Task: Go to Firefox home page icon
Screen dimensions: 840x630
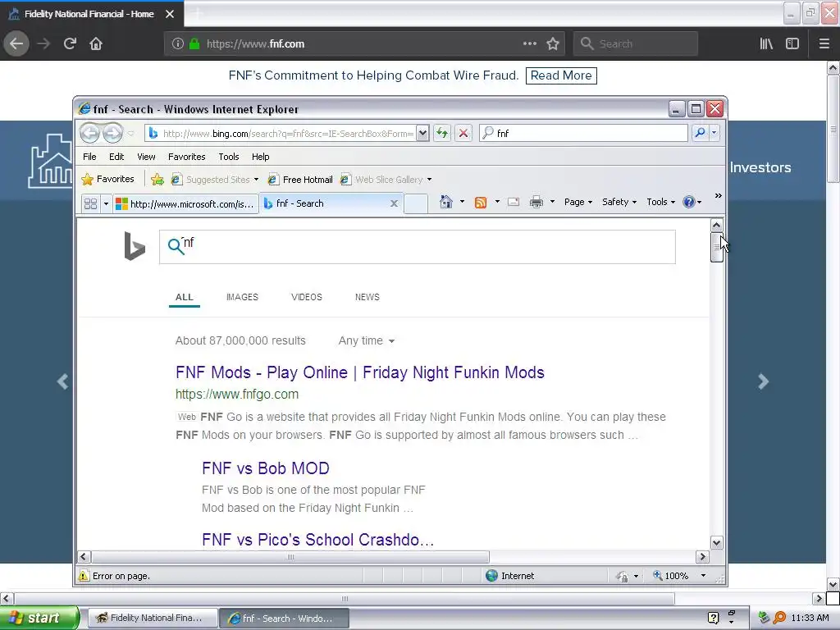Action: [96, 43]
